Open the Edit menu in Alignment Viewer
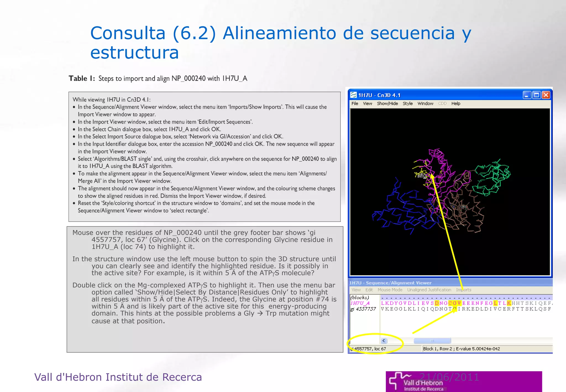The height and width of the screenshot is (392, 566). coord(369,290)
